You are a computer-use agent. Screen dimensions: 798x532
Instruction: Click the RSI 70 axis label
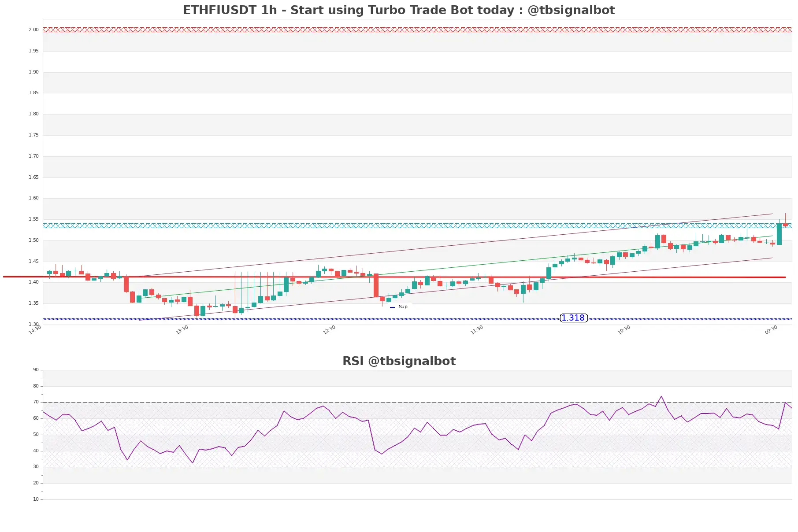(36, 402)
